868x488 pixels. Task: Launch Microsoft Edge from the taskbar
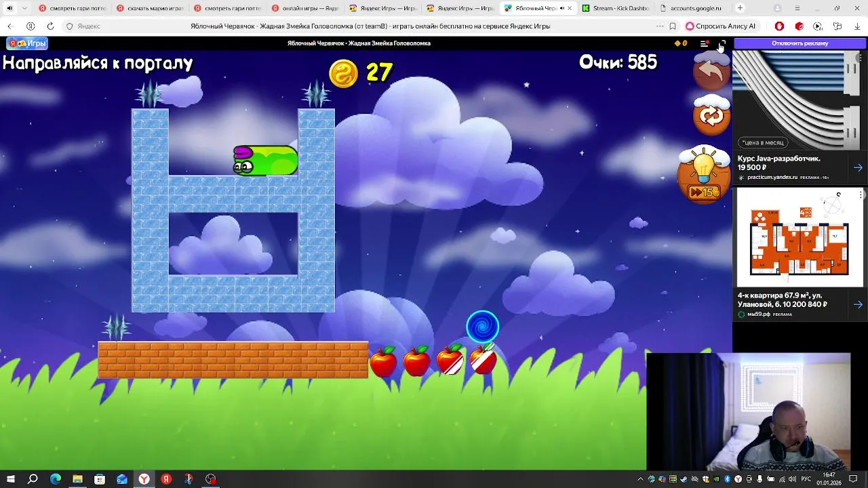tap(56, 479)
